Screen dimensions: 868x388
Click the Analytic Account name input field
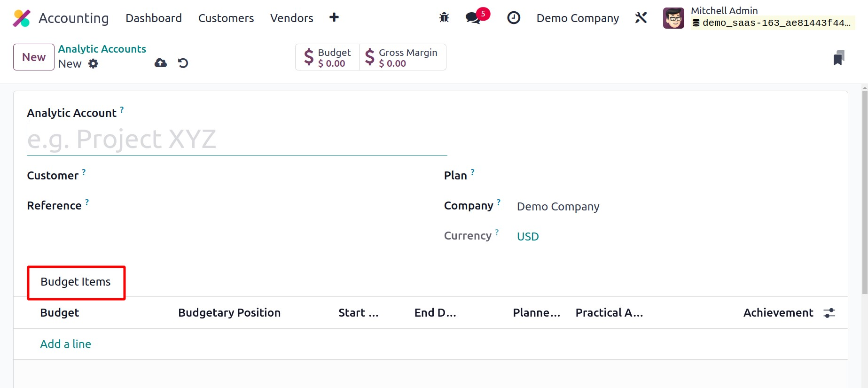click(237, 140)
